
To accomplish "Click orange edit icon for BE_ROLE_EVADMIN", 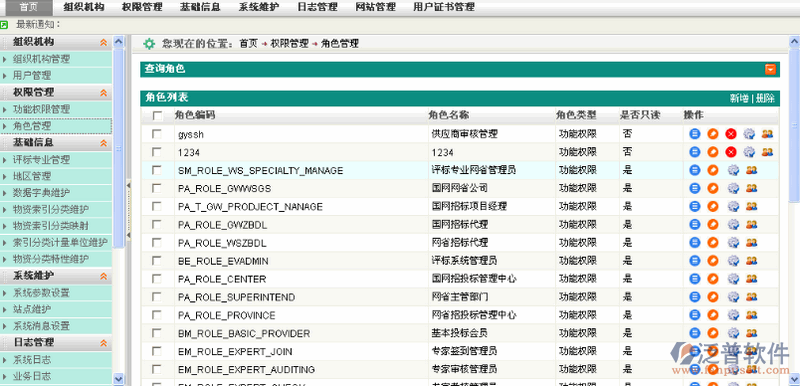I will click(x=713, y=261).
